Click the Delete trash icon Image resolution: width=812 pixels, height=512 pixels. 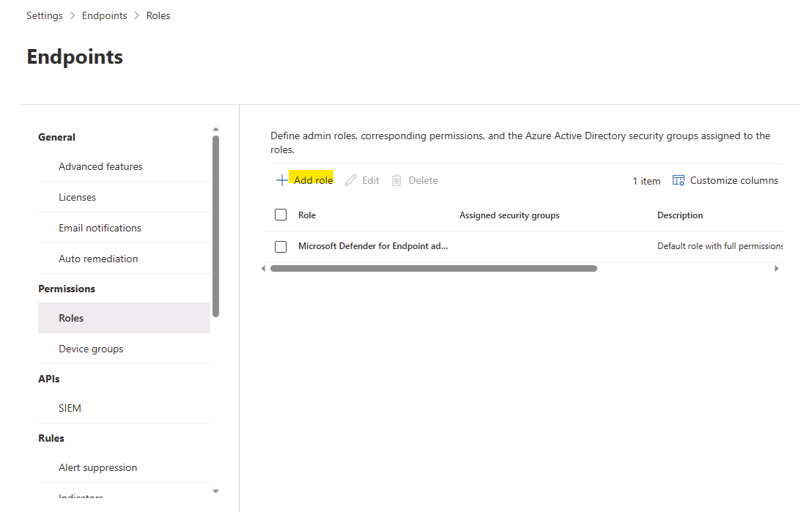396,179
